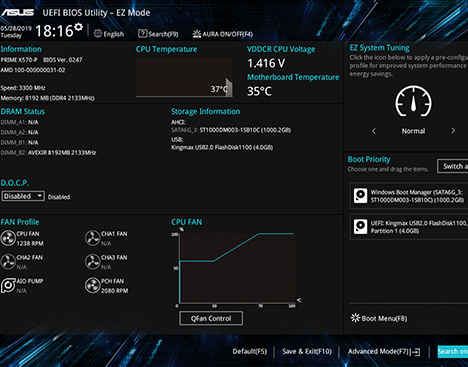Click the CHA3 FAN icon
Viewport: 468px width, 367px height.
92,262
